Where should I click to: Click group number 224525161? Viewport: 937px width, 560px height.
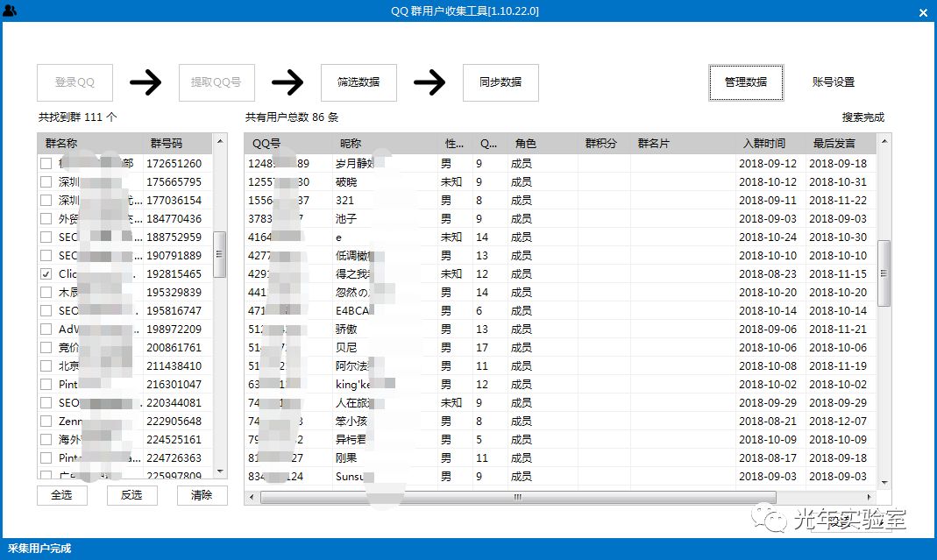coord(174,439)
